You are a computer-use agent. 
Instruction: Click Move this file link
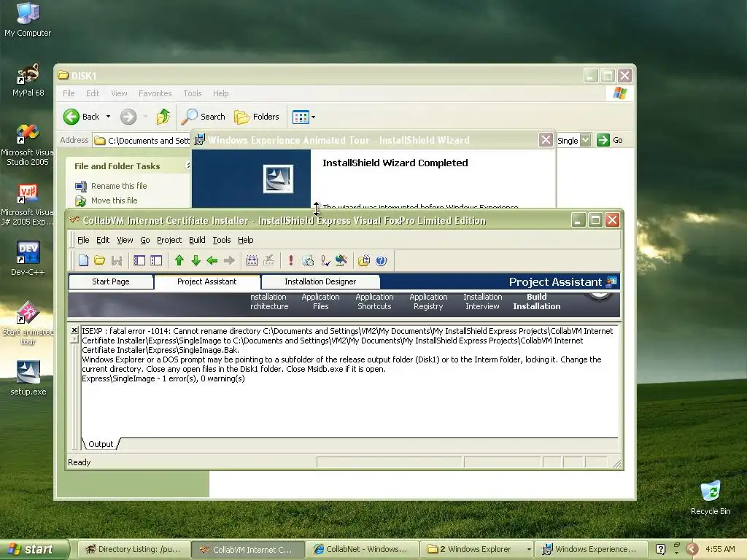point(114,201)
